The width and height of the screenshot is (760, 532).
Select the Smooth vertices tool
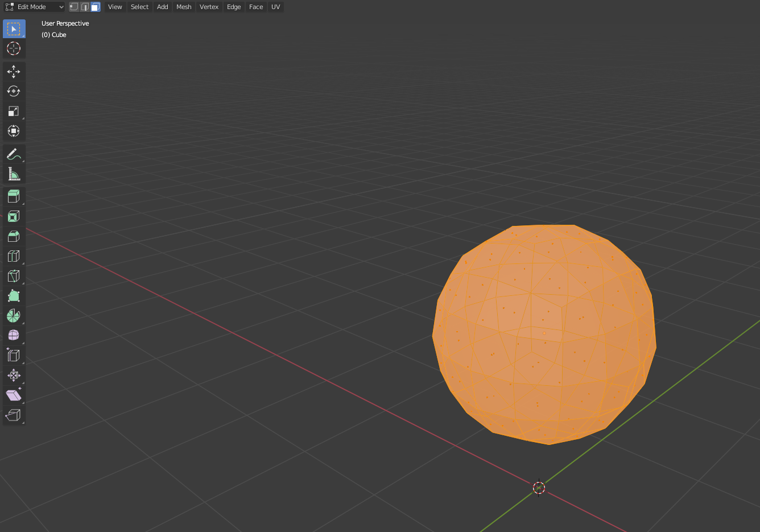tap(14, 336)
